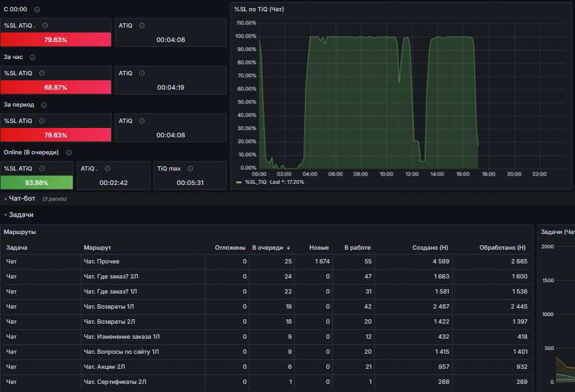Open the %SL по TiQ (Чат) panel title menu
The image size is (575, 392).
point(259,9)
